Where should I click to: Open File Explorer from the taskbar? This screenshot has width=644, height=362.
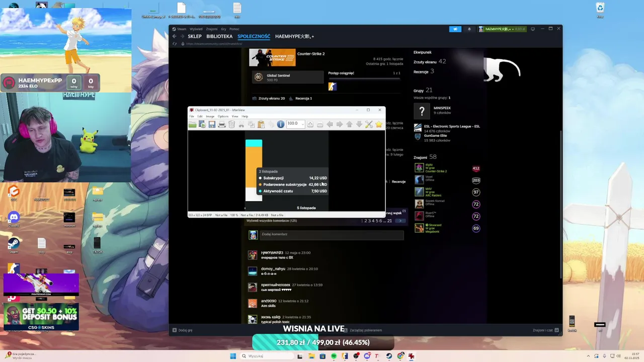(x=312, y=356)
